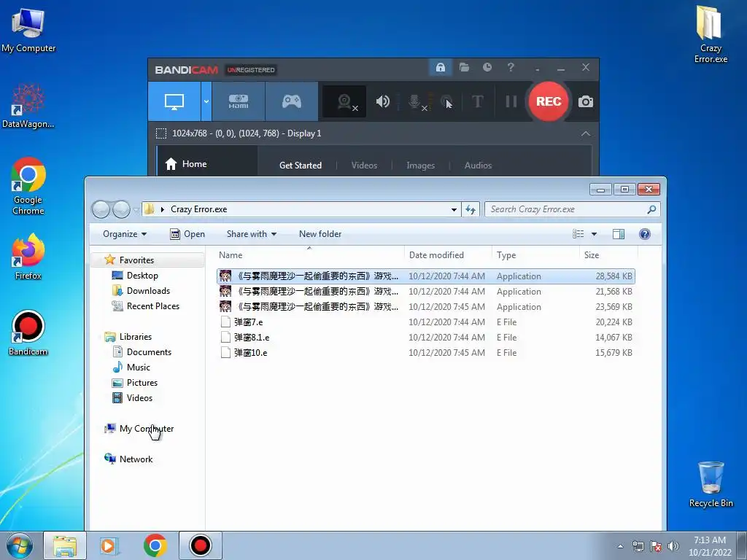Select the 弹窗8.1.e file
The height and width of the screenshot is (560, 747).
(x=426, y=337)
